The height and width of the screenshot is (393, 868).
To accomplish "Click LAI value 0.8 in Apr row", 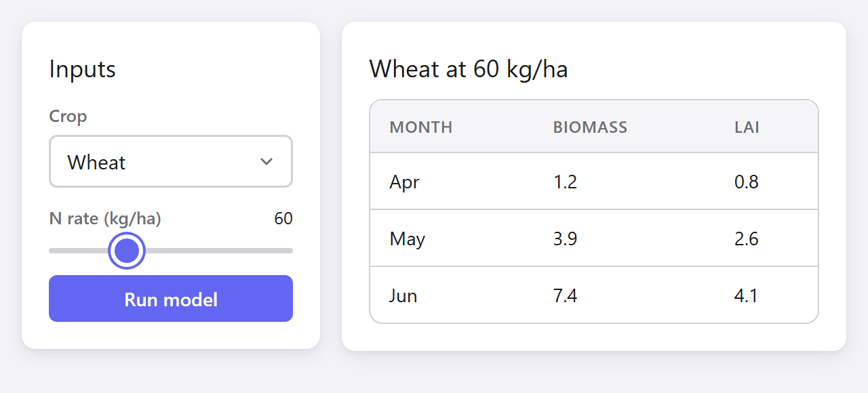I will [x=747, y=182].
